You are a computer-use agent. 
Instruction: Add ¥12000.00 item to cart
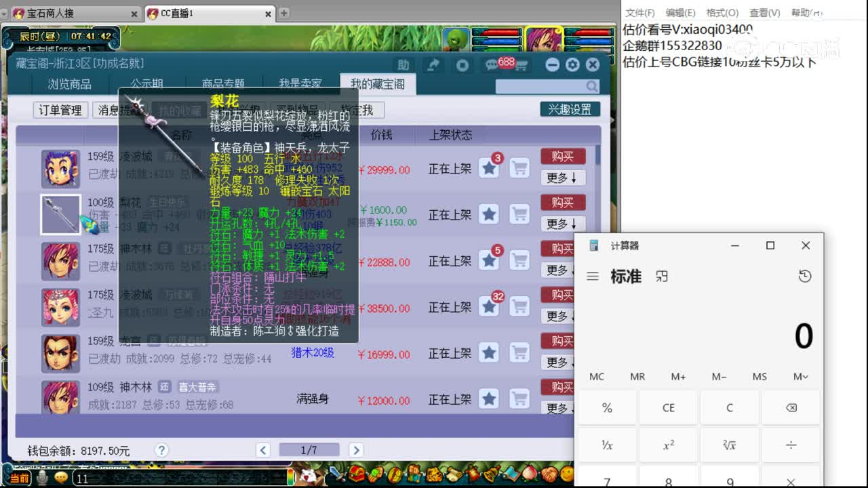[x=519, y=399]
